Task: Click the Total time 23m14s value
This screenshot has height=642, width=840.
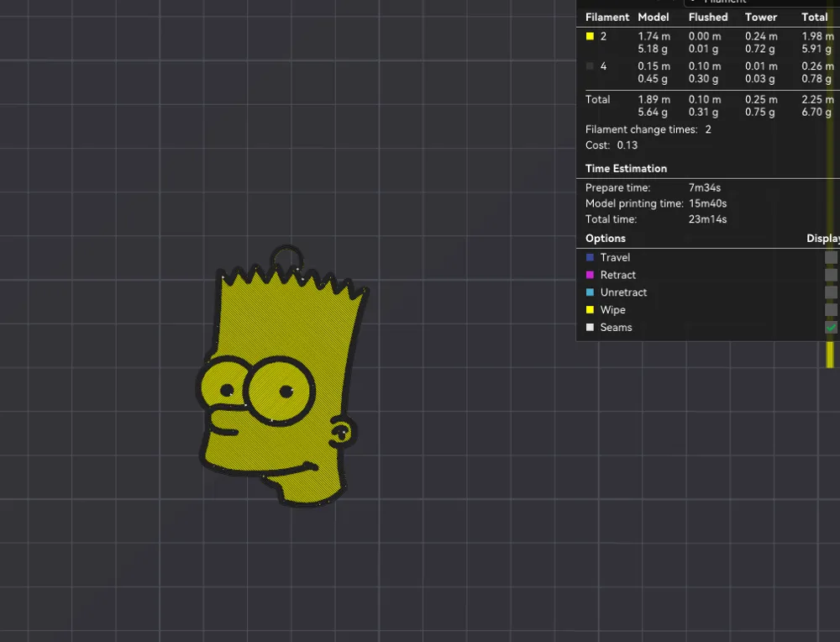Action: (707, 219)
